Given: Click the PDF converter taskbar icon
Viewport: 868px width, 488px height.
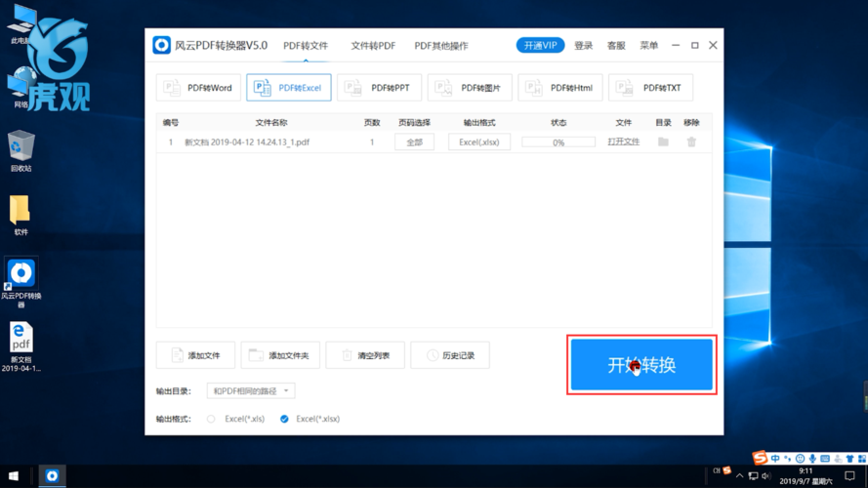Looking at the screenshot, I should (52, 476).
